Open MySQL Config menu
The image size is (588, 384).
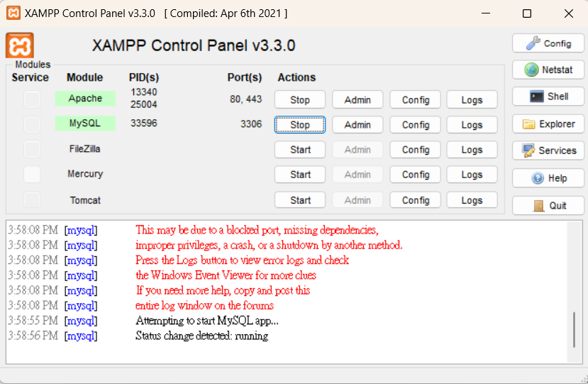click(416, 125)
